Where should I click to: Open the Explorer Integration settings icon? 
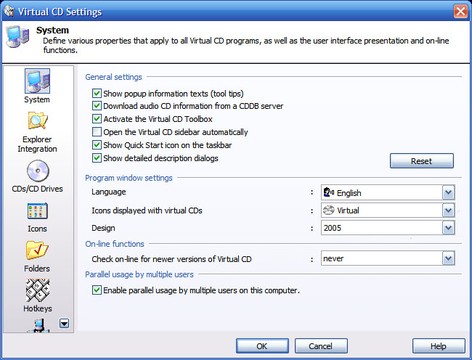37,121
